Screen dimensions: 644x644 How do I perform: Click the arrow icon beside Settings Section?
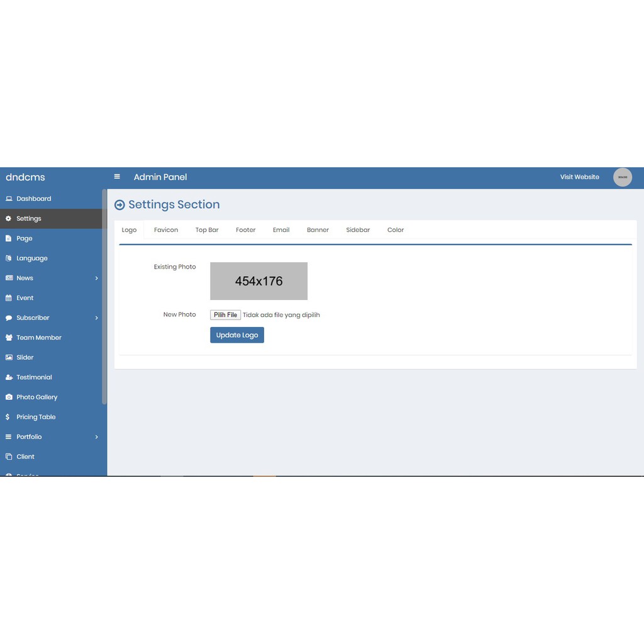tap(119, 205)
